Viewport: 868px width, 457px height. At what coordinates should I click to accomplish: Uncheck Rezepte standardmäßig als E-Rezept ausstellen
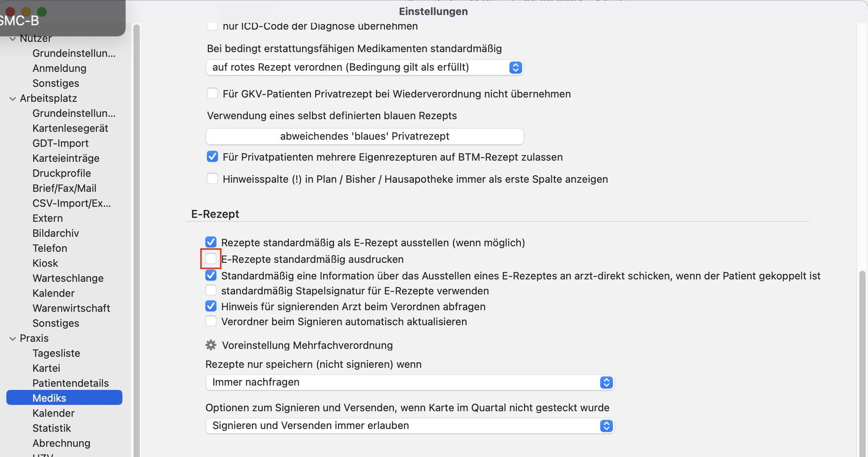[211, 242]
